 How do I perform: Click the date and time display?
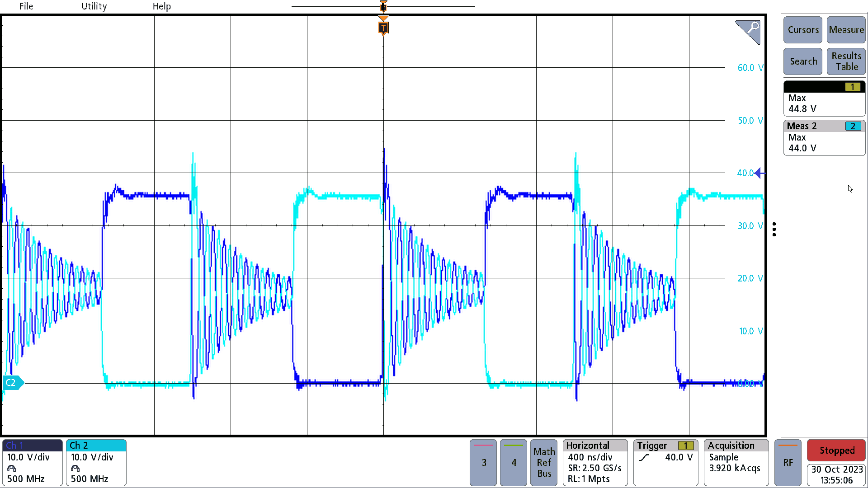(836, 475)
